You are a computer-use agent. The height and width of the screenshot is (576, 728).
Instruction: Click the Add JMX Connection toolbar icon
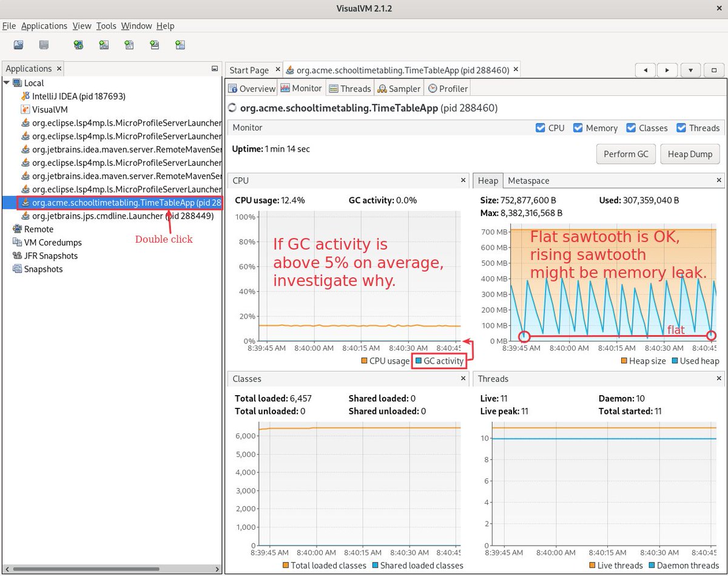(104, 45)
